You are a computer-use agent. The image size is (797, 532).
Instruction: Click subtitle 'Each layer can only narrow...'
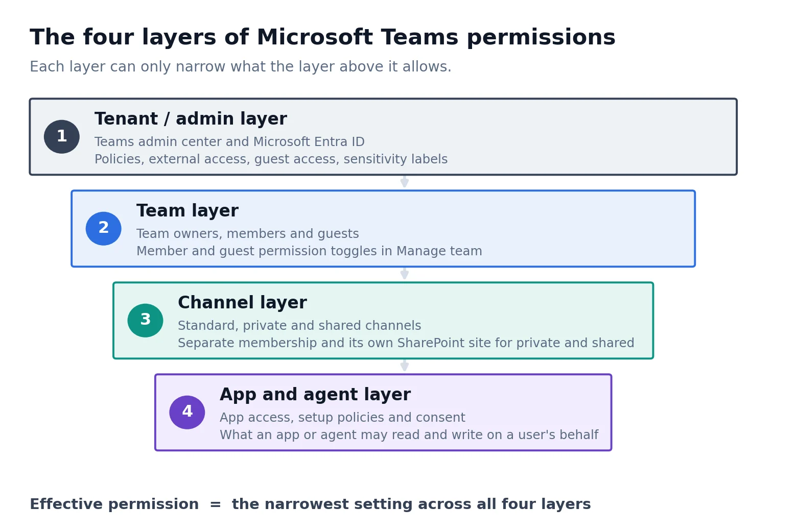click(x=241, y=67)
